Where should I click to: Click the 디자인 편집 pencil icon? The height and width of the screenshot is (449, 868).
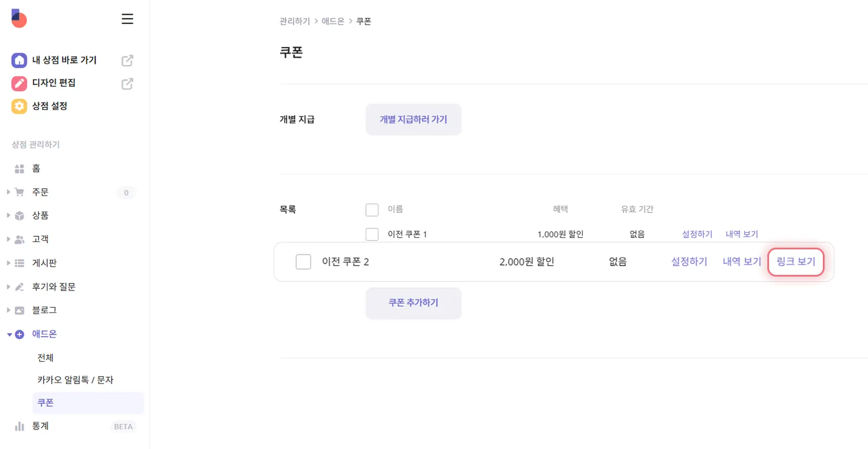[19, 83]
